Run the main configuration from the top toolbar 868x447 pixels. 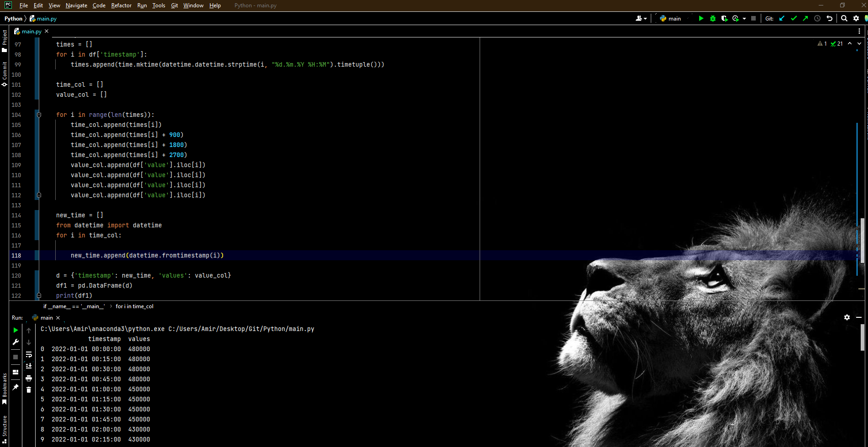[701, 18]
